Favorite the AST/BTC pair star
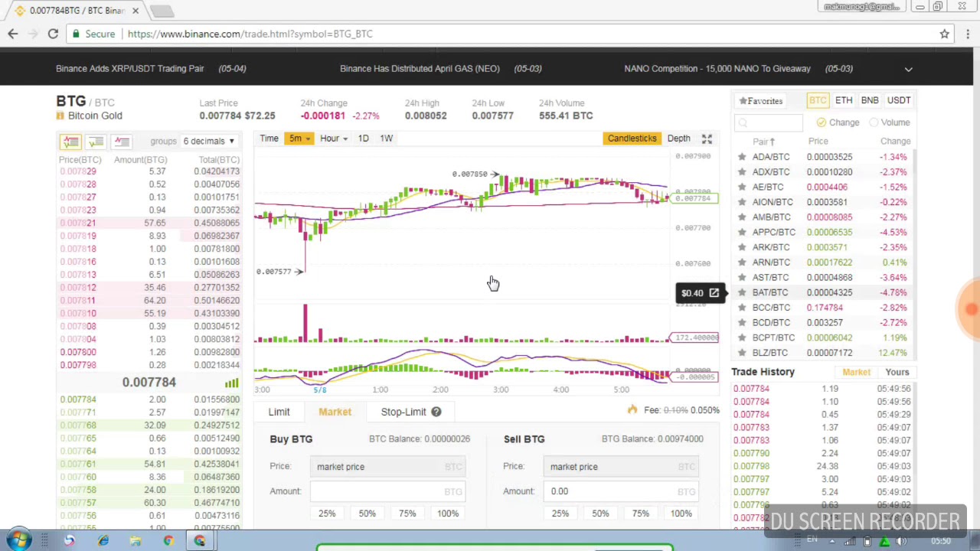The width and height of the screenshot is (980, 551). (x=741, y=277)
